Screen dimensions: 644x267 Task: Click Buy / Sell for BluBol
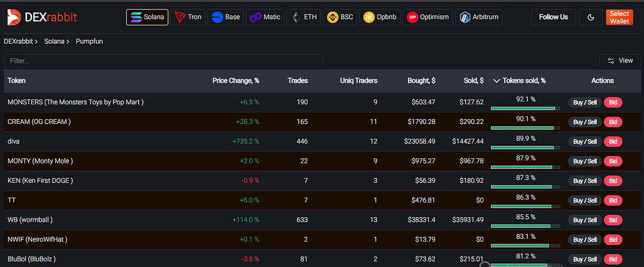(x=585, y=260)
